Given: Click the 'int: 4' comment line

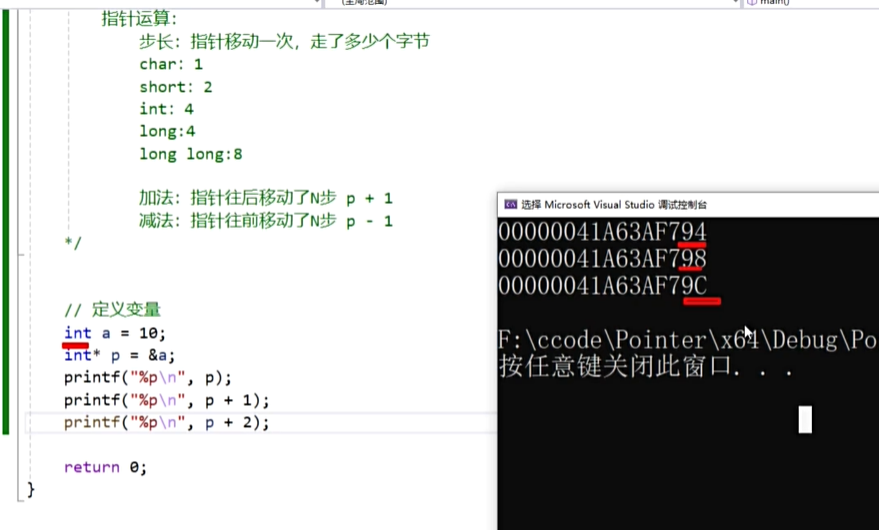Looking at the screenshot, I should (x=166, y=109).
